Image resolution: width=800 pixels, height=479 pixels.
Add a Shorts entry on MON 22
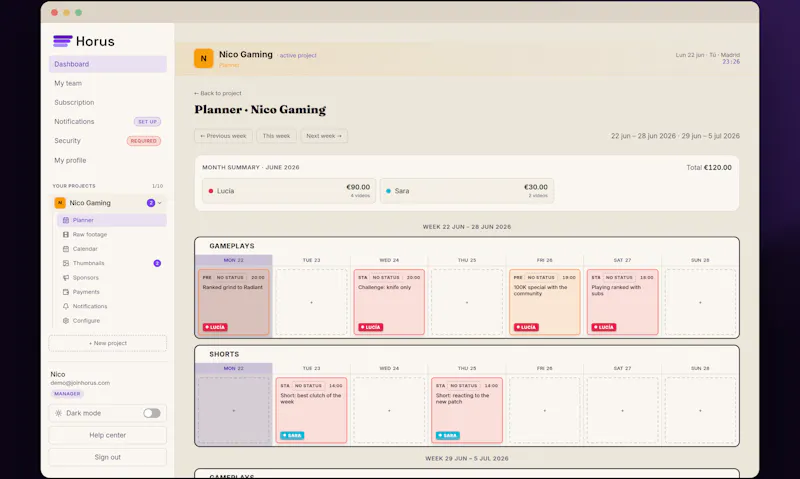234,410
